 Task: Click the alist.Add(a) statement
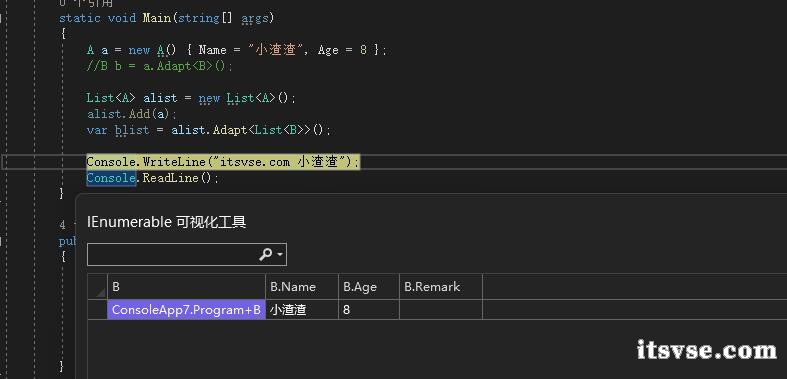[132, 114]
